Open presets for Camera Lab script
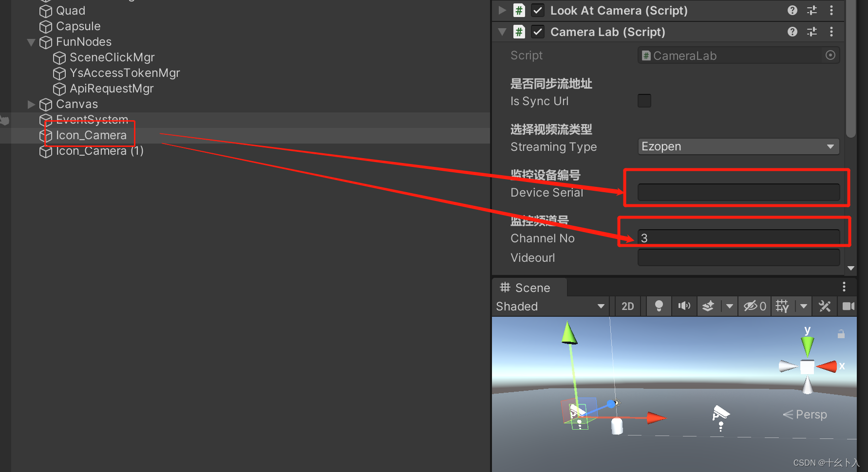Image resolution: width=868 pixels, height=472 pixels. point(812,32)
